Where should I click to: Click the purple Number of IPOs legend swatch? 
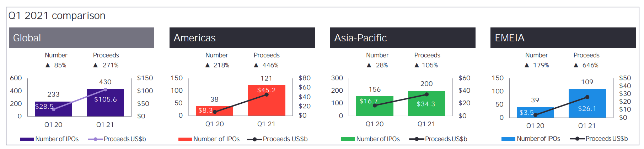(27, 139)
